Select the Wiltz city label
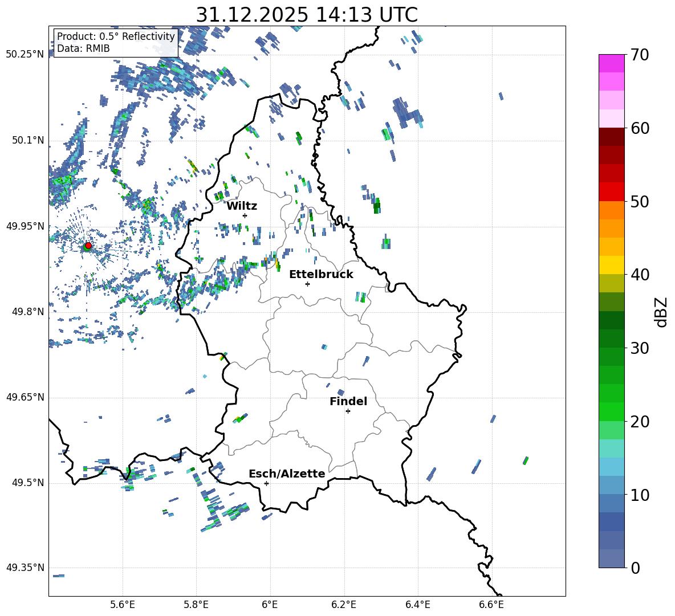 pos(242,206)
